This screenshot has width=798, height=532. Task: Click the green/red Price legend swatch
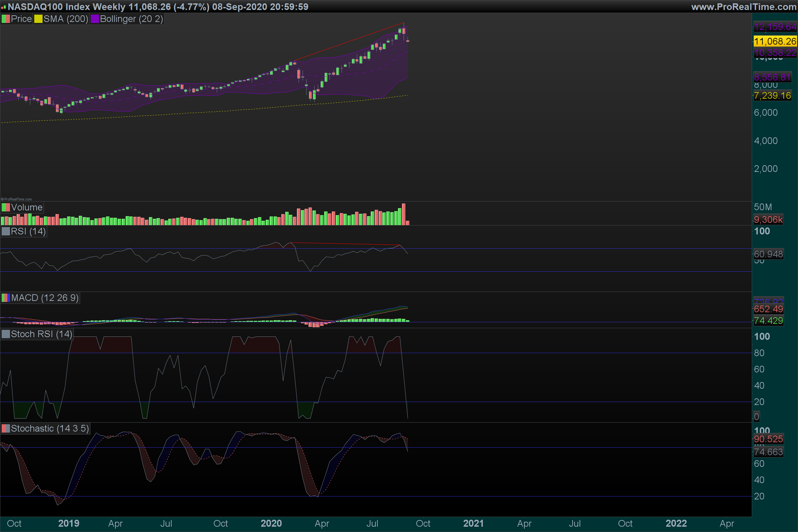(x=6, y=19)
